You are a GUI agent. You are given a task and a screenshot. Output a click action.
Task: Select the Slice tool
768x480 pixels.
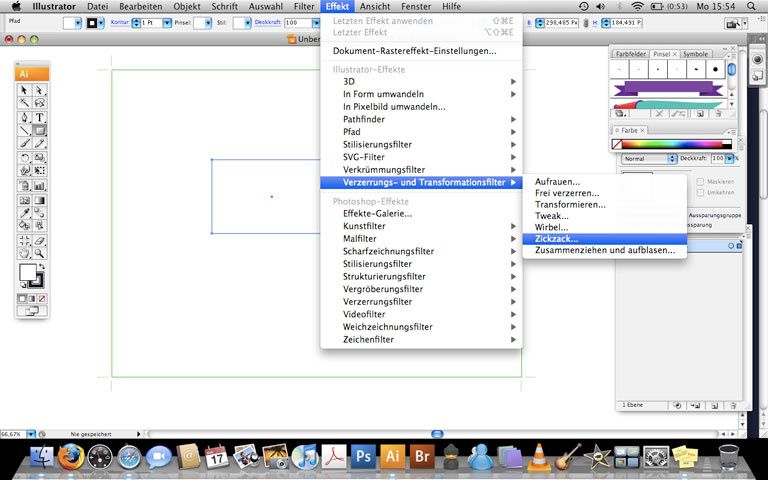24,240
